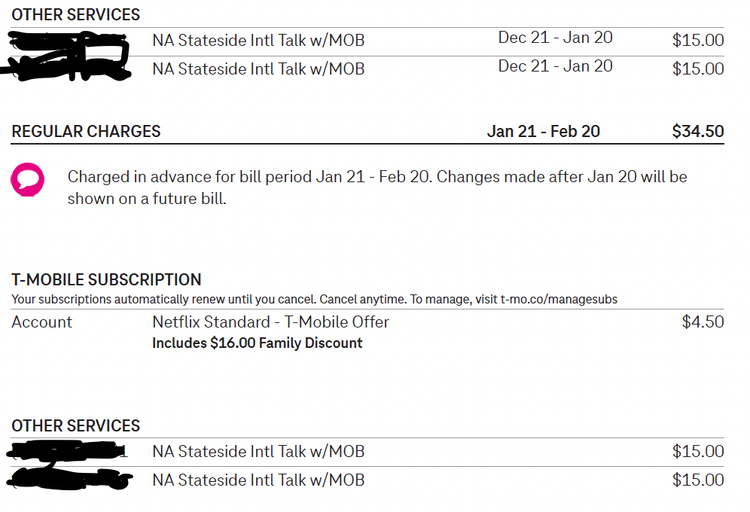
Task: Click the first $15.00 amount at the top
Action: coord(698,40)
